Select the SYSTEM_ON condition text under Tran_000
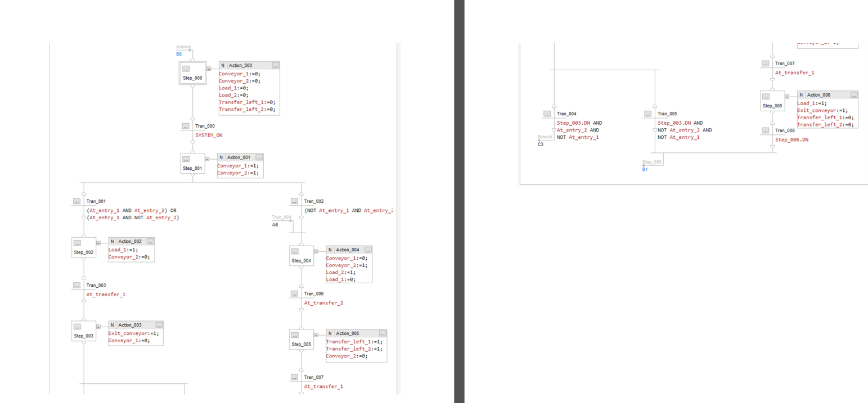Image resolution: width=868 pixels, height=403 pixels. click(x=208, y=135)
